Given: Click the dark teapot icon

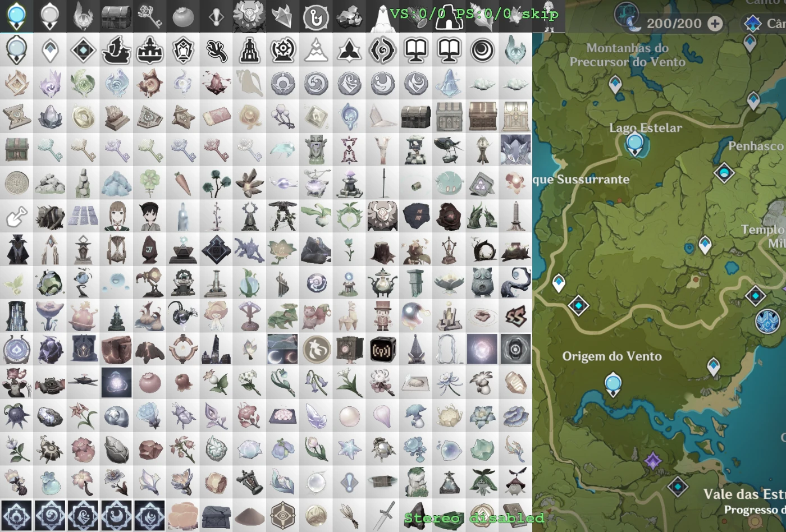Looking at the screenshot, I should [382, 283].
